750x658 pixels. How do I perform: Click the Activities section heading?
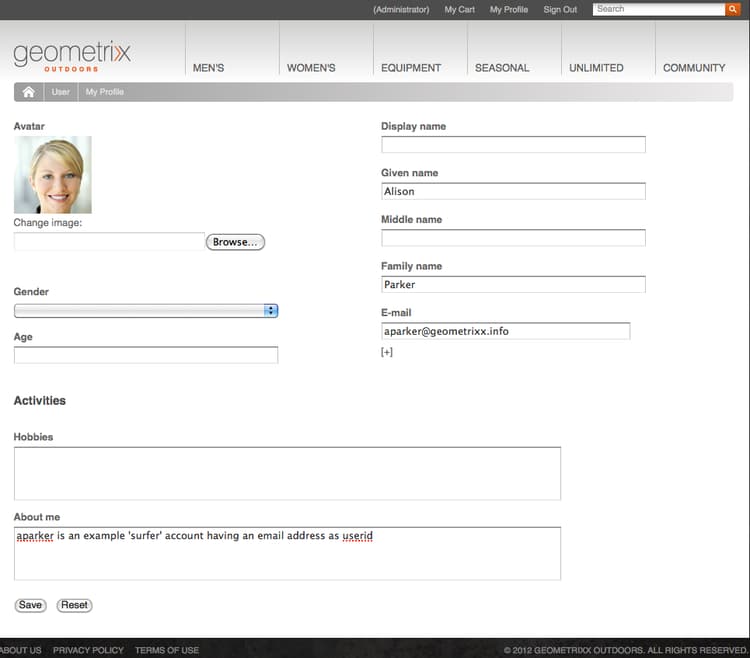point(40,401)
